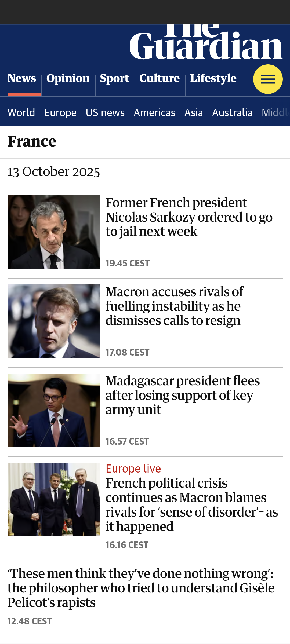Go to Americas subsection
Image resolution: width=290 pixels, height=644 pixels.
click(x=154, y=112)
